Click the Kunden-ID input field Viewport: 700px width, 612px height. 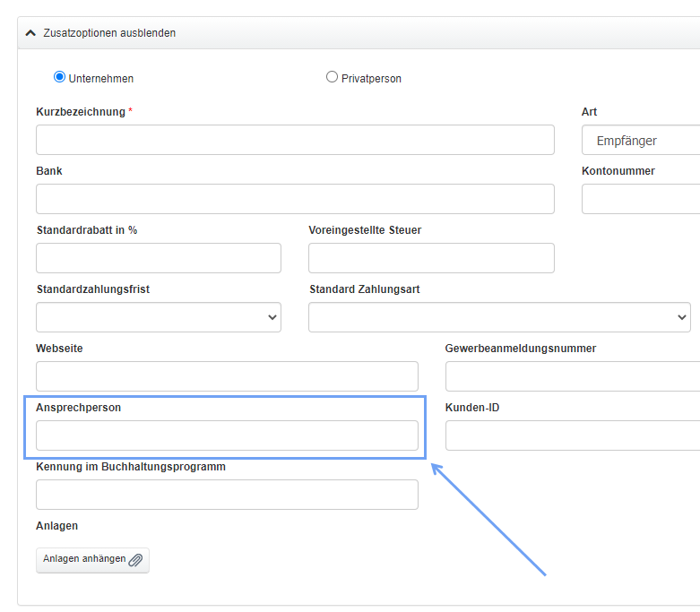572,435
